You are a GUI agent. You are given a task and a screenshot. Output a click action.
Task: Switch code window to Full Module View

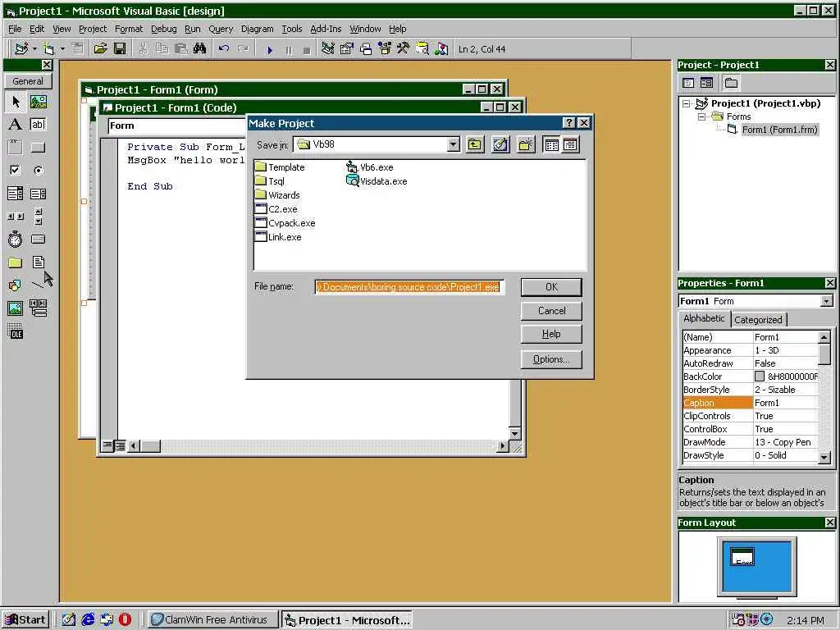120,445
